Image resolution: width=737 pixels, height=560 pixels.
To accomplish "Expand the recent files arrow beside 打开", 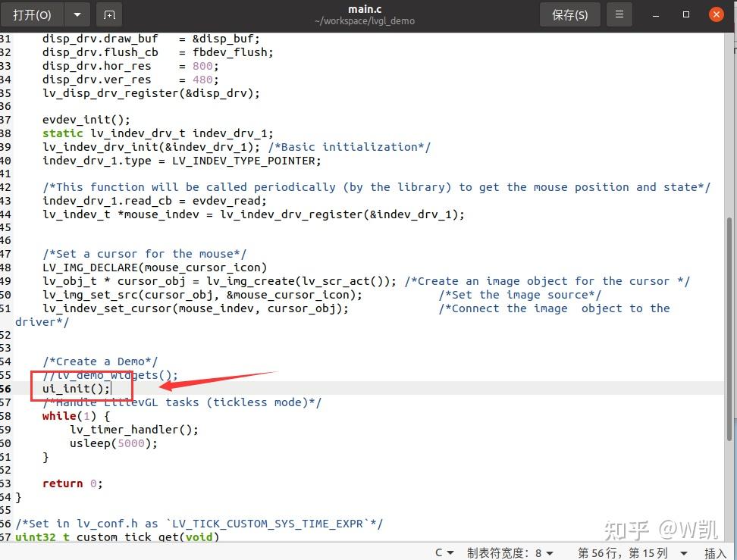I will (77, 15).
